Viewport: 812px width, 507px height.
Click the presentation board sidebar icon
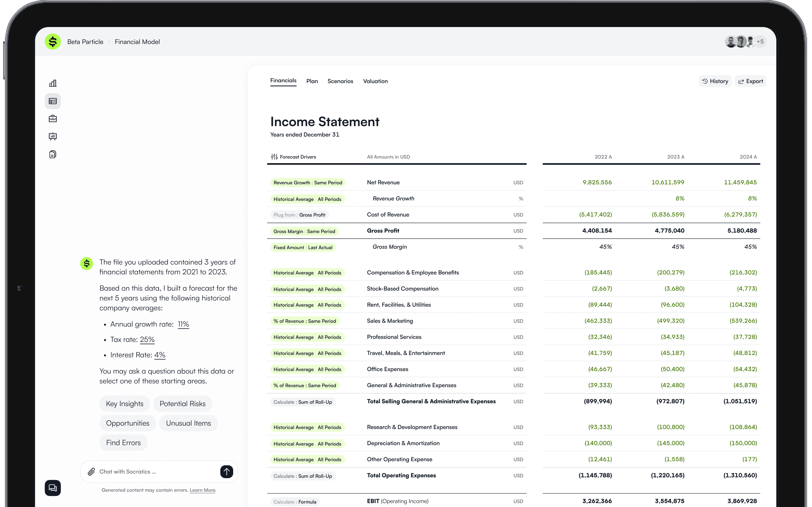53,136
